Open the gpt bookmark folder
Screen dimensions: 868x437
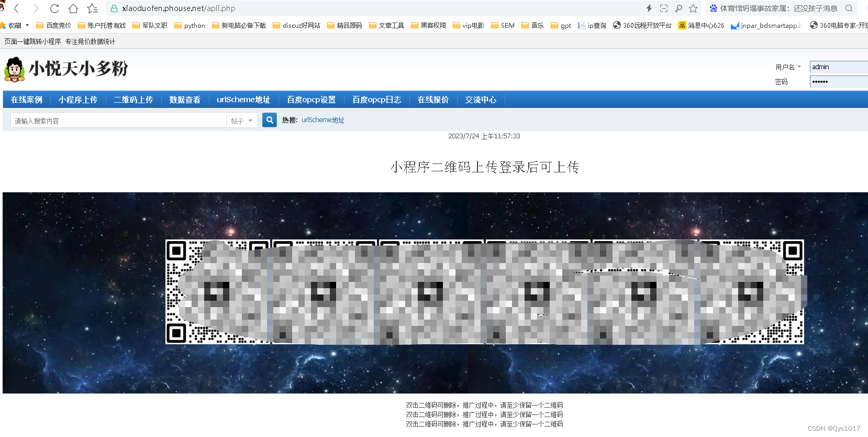pos(561,25)
